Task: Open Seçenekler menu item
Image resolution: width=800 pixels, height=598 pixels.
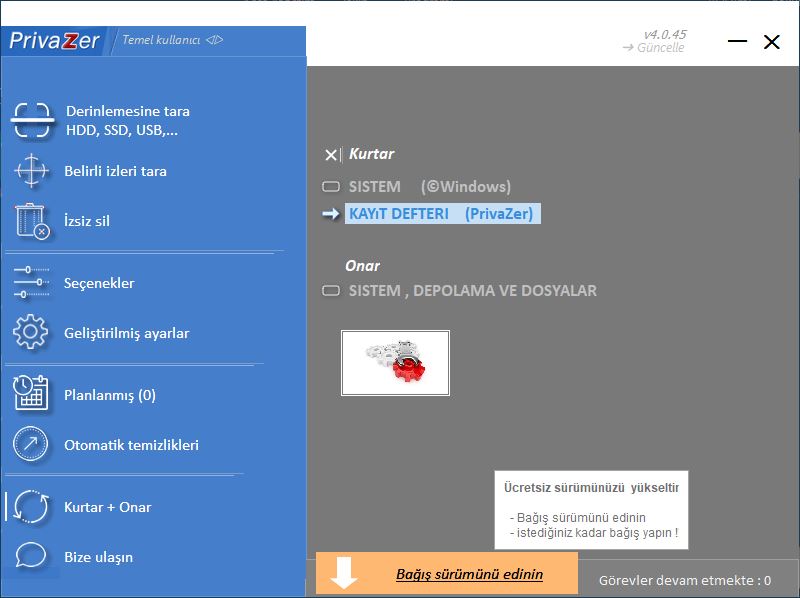Action: 99,283
